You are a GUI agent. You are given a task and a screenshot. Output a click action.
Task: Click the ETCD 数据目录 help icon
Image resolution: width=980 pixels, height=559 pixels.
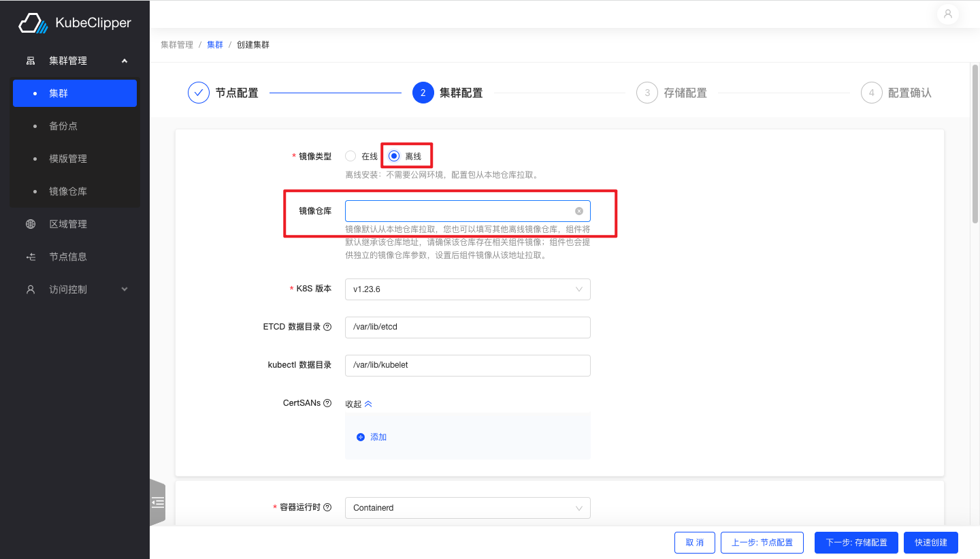tap(328, 326)
